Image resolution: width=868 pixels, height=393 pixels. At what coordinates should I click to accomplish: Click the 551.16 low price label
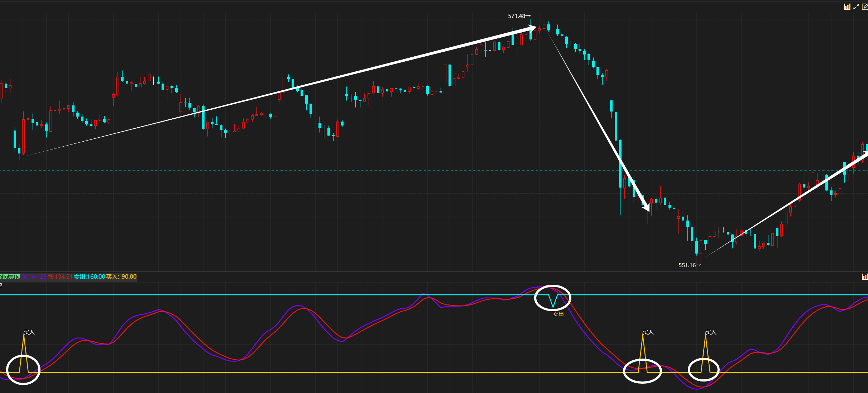(x=690, y=265)
